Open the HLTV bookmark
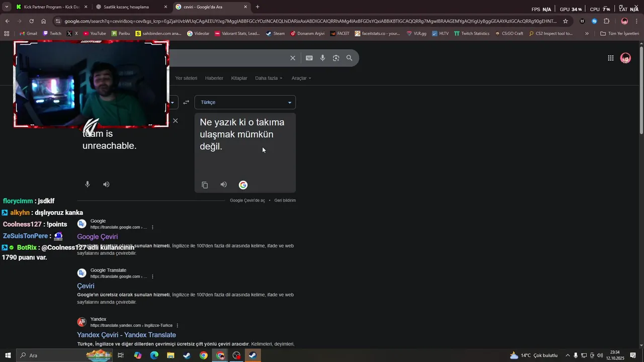The height and width of the screenshot is (362, 644). pos(440,34)
